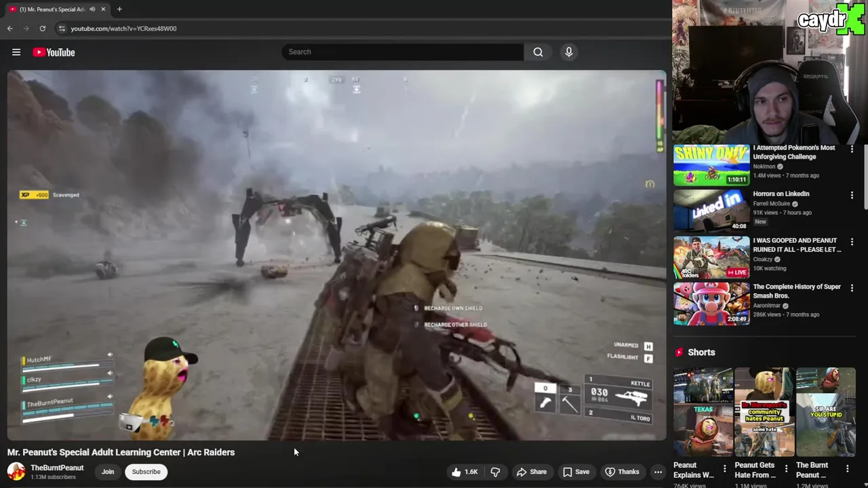Open Pokemon's Most Unforgiving Challenge thumbnail
Screen dimensions: 868x488
pyautogui.click(x=711, y=165)
